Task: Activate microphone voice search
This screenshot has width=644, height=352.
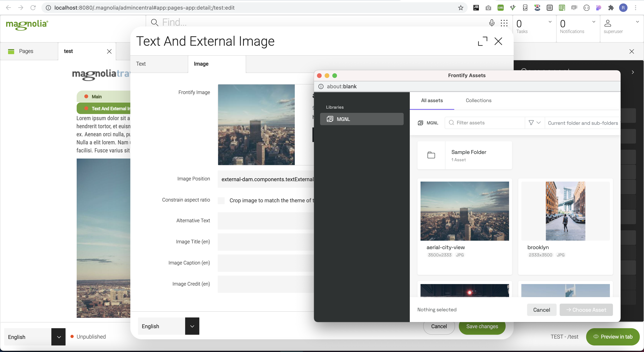Action: point(491,23)
